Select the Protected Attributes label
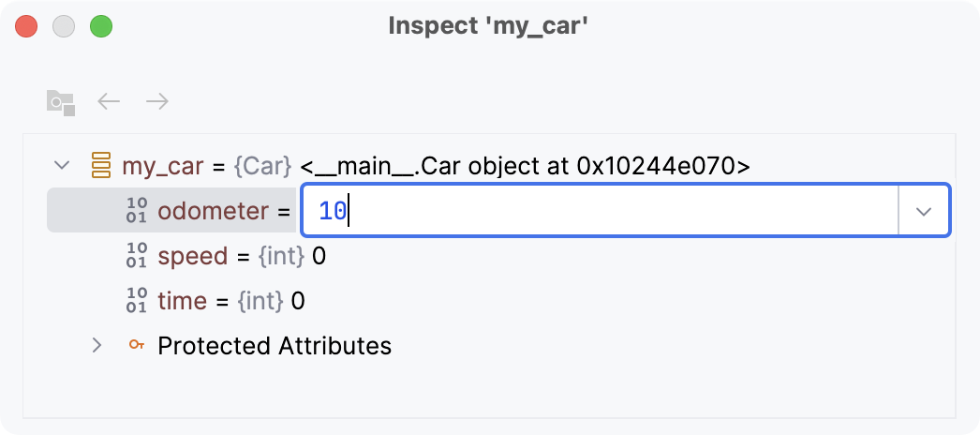The height and width of the screenshot is (435, 980). (275, 346)
